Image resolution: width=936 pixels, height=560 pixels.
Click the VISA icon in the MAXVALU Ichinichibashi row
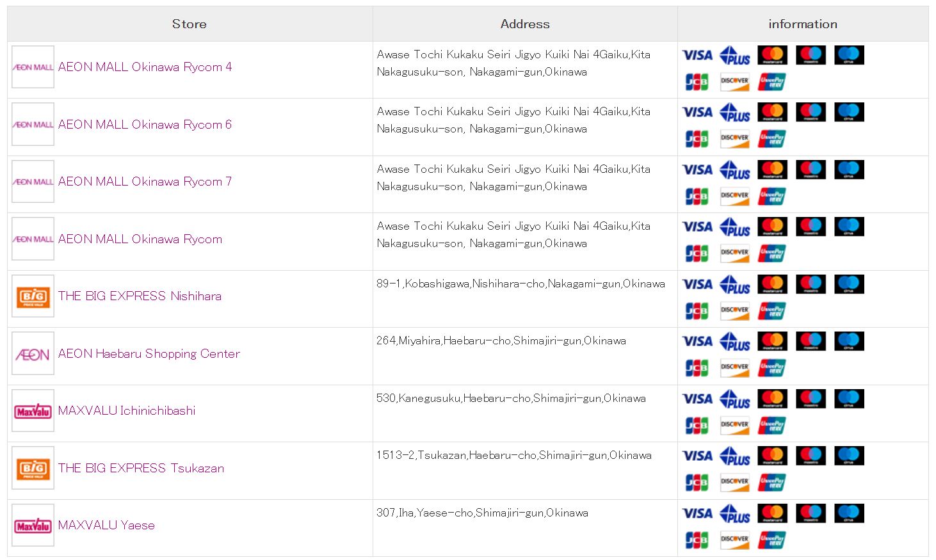click(x=697, y=399)
